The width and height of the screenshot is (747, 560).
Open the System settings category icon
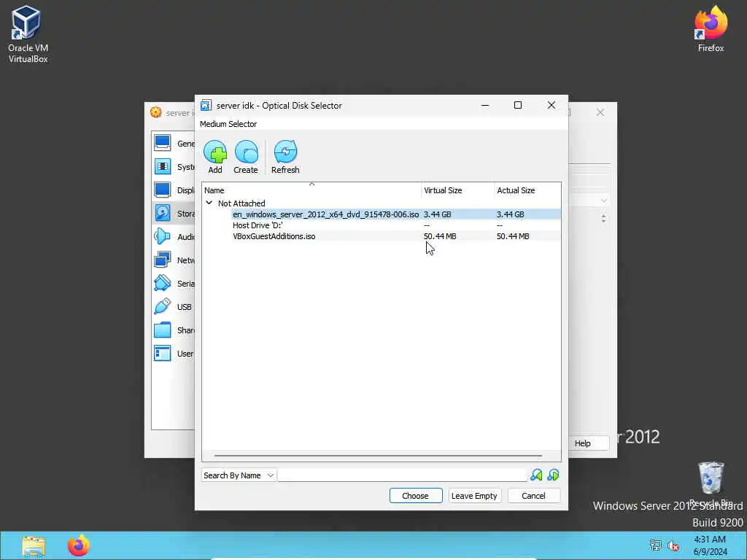(163, 166)
